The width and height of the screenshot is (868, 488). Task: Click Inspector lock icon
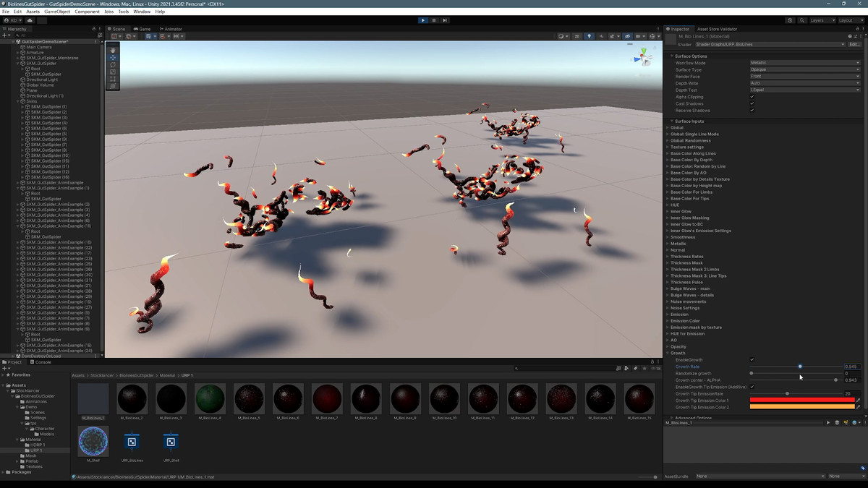pos(856,29)
